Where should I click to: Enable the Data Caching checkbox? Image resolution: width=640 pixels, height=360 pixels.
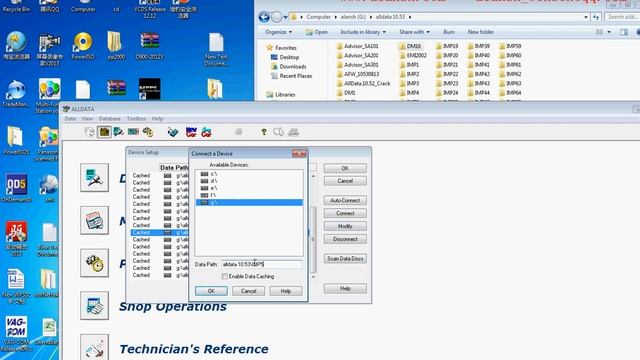224,276
